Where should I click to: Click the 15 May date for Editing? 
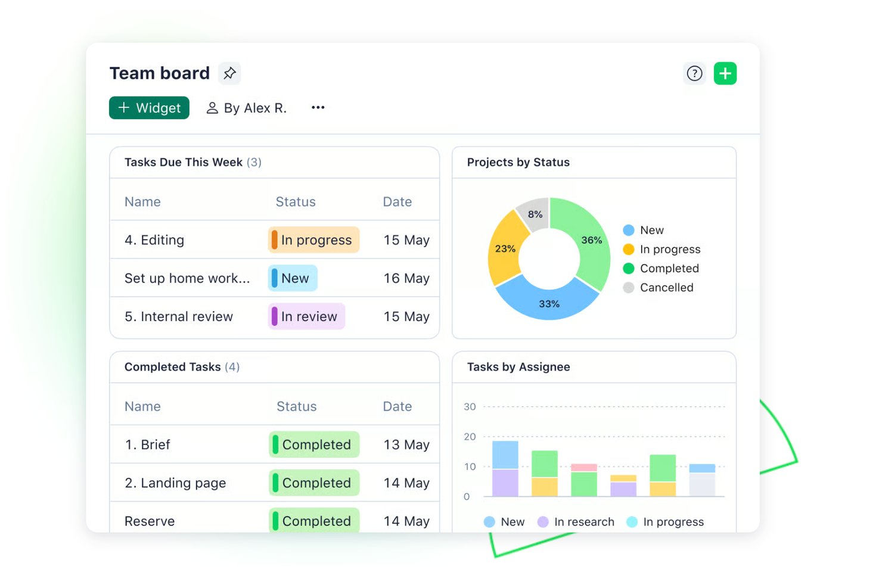406,240
